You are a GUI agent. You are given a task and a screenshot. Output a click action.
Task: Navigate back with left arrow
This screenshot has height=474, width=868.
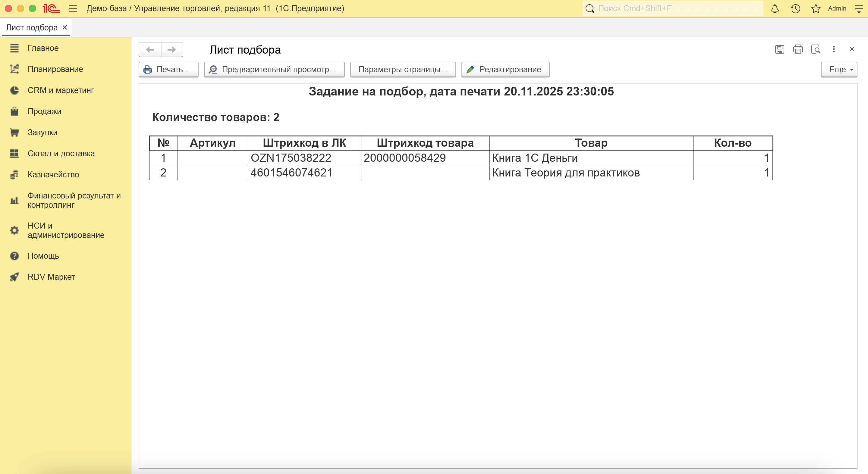click(150, 50)
